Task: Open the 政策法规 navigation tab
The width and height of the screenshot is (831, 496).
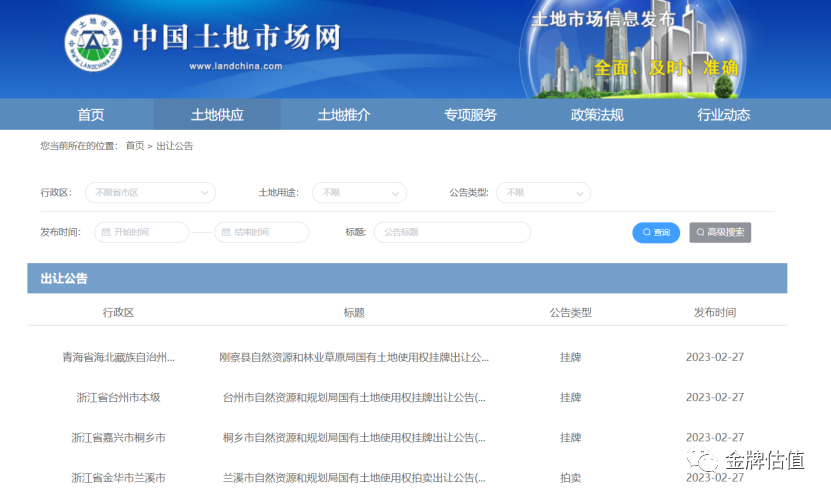Action: (597, 114)
